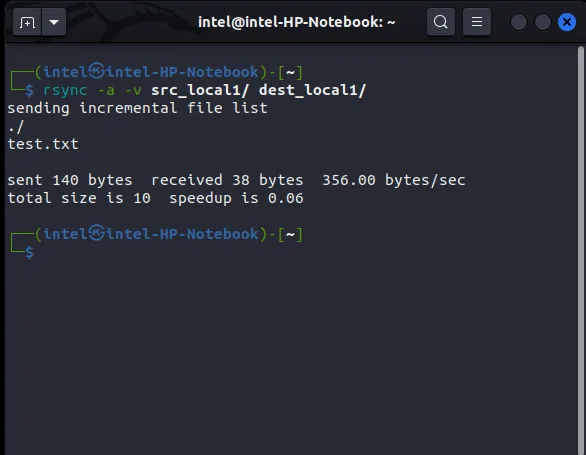Open the terminal search tool
The image size is (586, 455).
(x=441, y=22)
